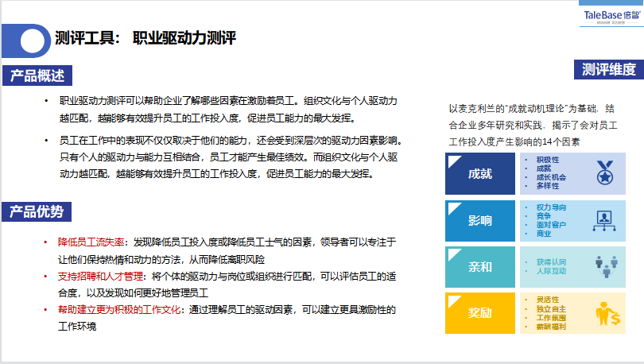Click the 薪酬福利 list item
Viewport: 644px width, 364px height.
(551, 327)
